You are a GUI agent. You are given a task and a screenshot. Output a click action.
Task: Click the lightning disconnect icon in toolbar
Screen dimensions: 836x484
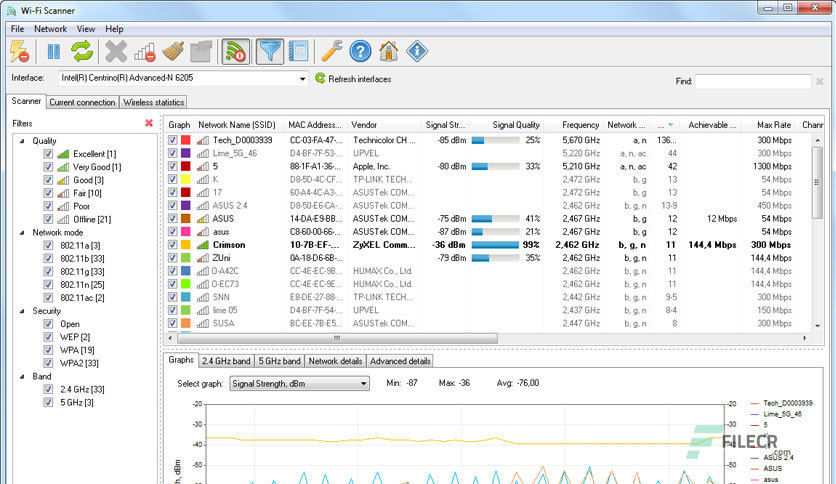(x=20, y=52)
